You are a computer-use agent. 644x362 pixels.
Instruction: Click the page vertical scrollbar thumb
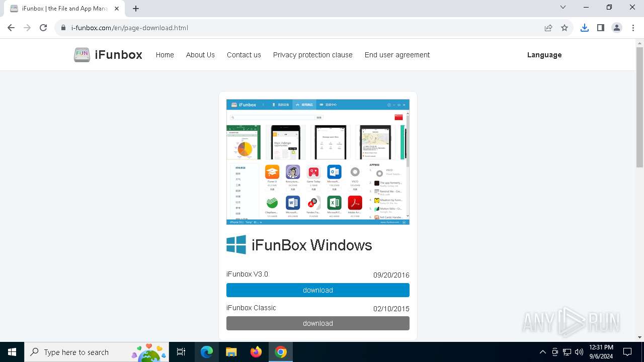(640, 108)
